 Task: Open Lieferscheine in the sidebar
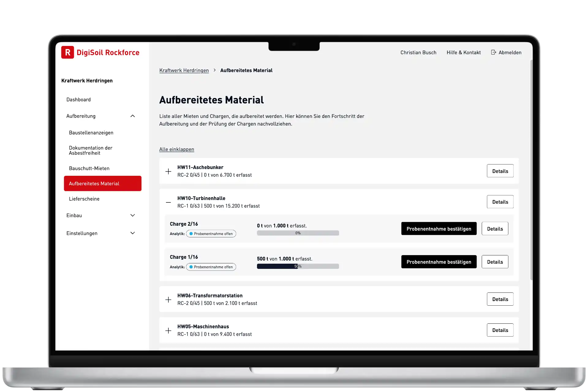[x=84, y=199]
